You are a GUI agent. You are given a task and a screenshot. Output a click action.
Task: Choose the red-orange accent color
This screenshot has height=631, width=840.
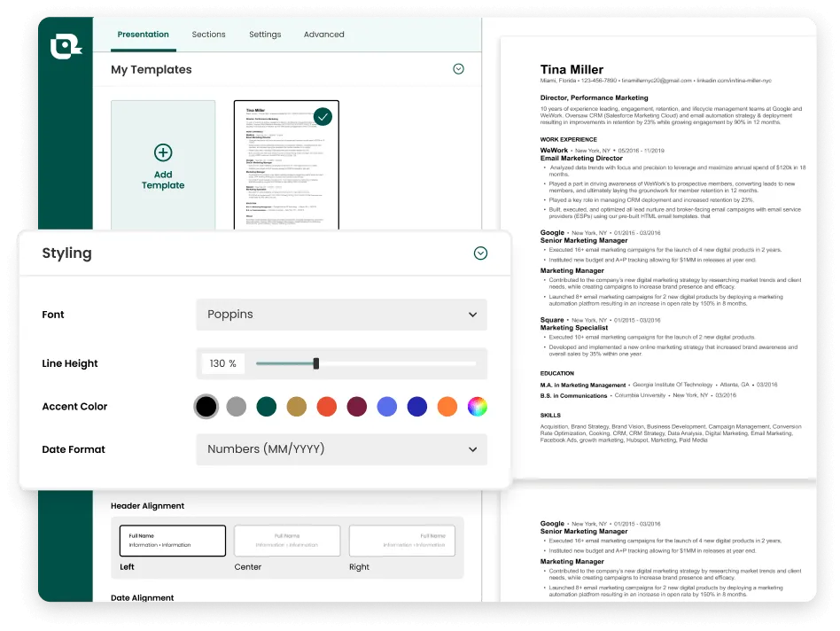coord(327,407)
